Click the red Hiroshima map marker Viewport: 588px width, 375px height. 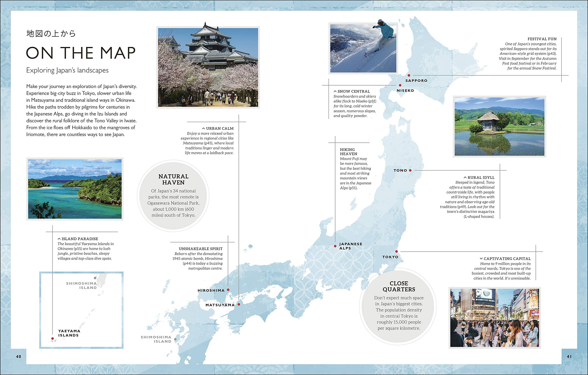(x=228, y=290)
